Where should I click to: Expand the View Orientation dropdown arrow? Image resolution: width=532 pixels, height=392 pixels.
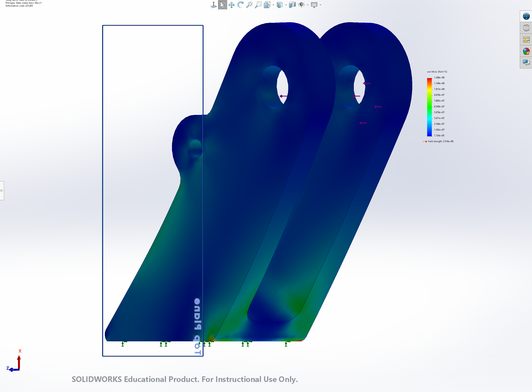274,5
